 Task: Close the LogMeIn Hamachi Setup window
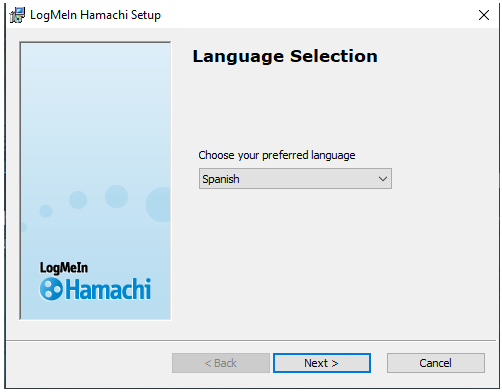484,15
